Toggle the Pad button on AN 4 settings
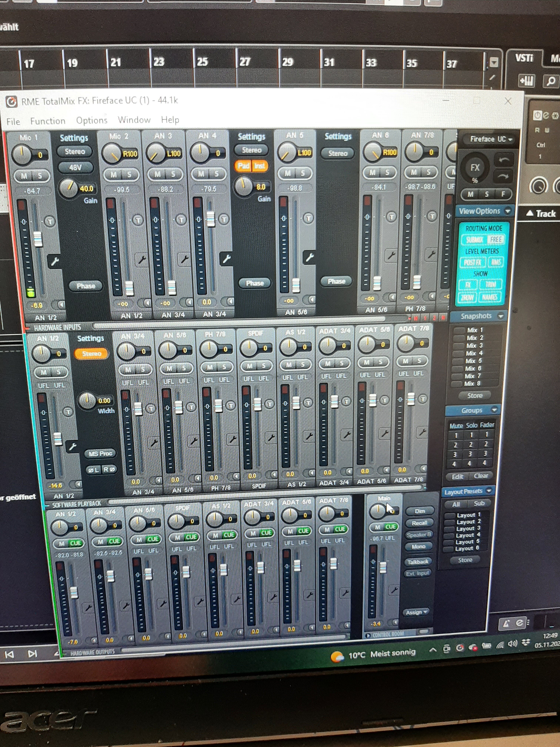 [243, 166]
